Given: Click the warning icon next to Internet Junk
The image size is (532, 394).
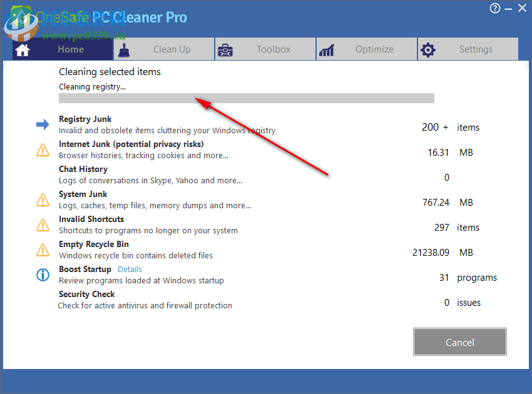Looking at the screenshot, I should [42, 149].
